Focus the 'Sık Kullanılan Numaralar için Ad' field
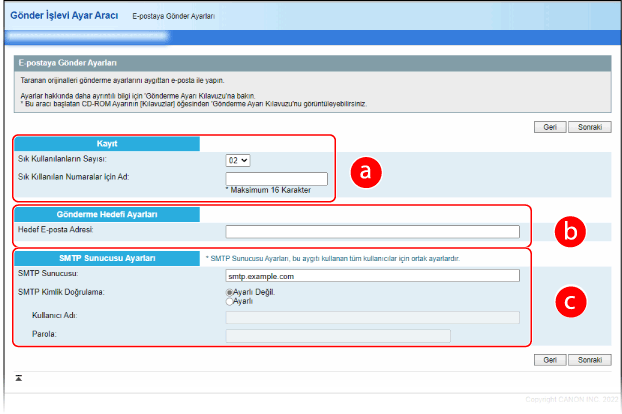The width and height of the screenshot is (622, 414). 277,178
